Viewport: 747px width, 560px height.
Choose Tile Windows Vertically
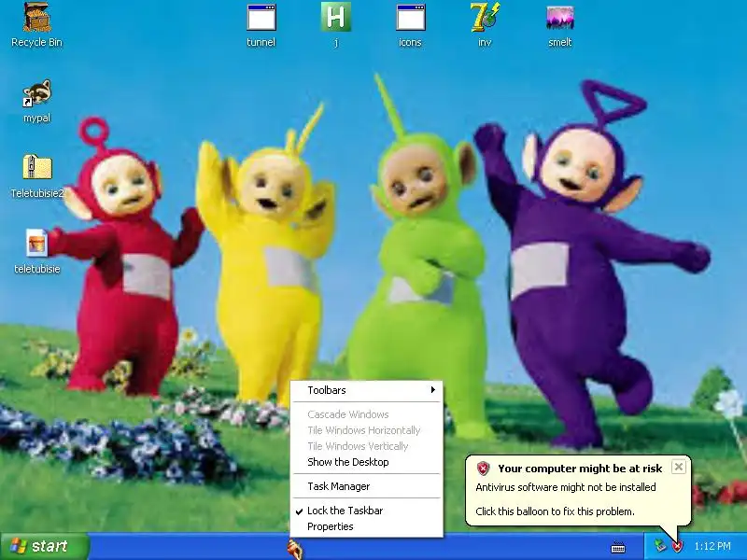366,446
